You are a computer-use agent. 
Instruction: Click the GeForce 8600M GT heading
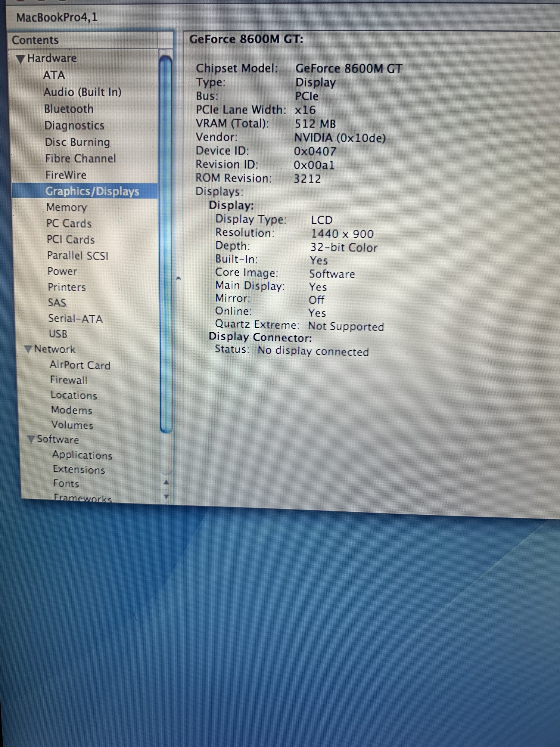coord(246,39)
